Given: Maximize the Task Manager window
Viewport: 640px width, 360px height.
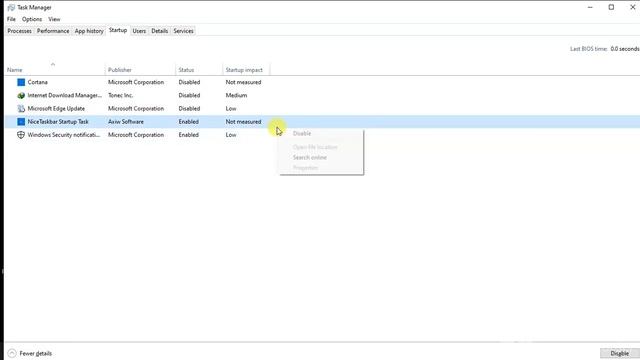Looking at the screenshot, I should [611, 7].
